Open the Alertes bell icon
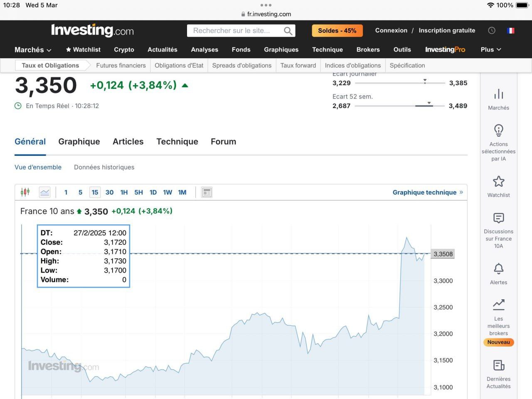The image size is (532, 399). point(498,269)
